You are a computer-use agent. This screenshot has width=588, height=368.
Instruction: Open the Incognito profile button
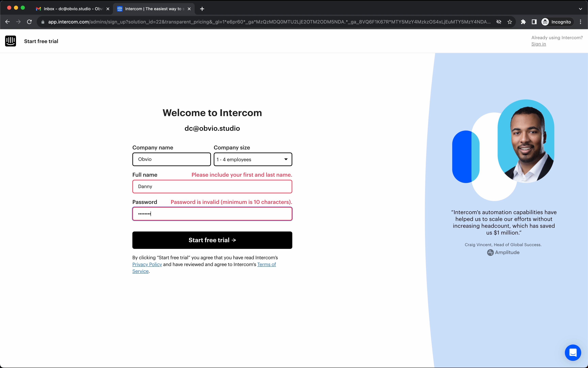557,22
